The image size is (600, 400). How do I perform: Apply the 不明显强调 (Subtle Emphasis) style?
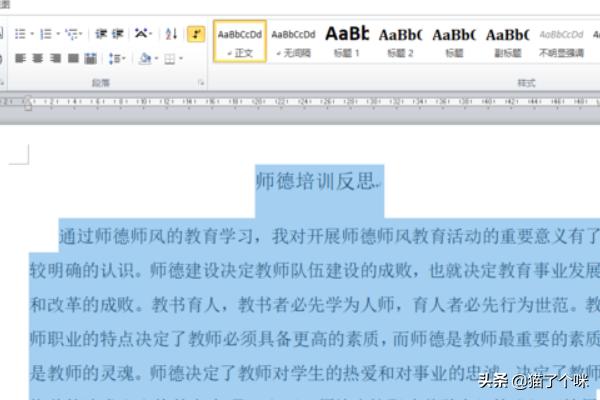pos(561,41)
